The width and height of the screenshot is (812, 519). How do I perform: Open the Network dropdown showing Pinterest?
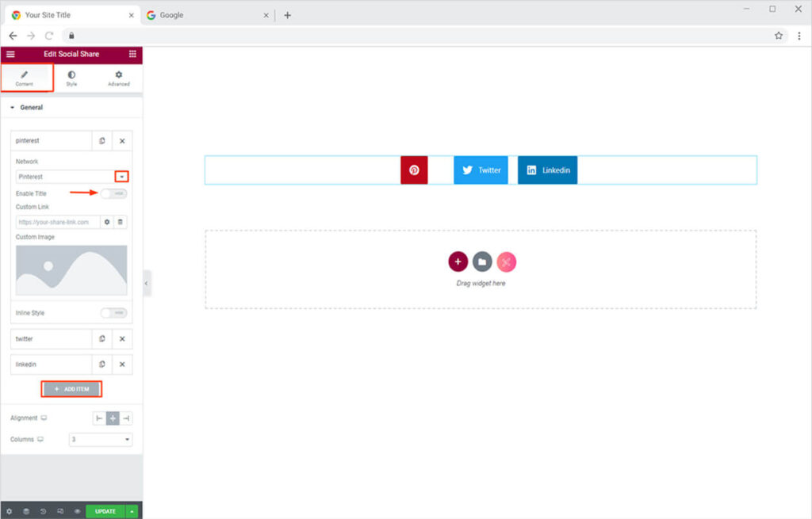pos(71,177)
